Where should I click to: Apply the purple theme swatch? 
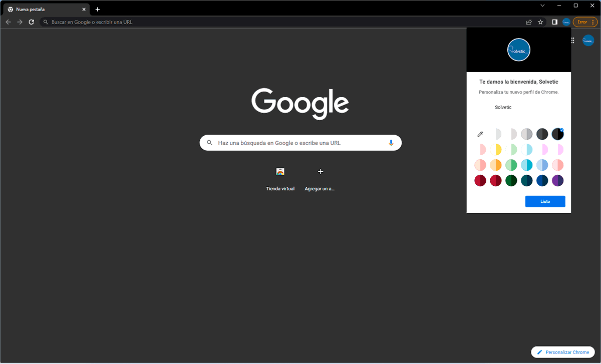(x=557, y=180)
